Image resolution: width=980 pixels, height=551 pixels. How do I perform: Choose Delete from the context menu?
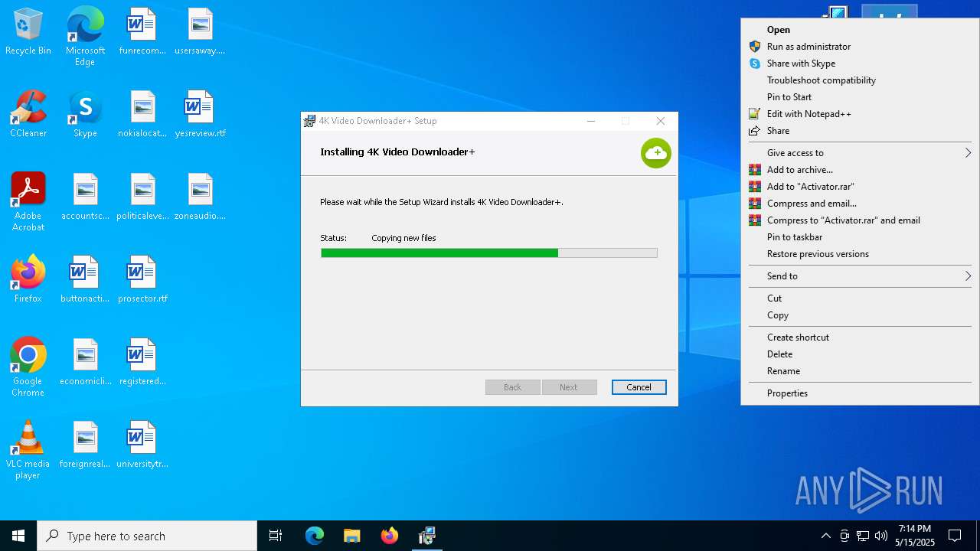(x=860, y=354)
